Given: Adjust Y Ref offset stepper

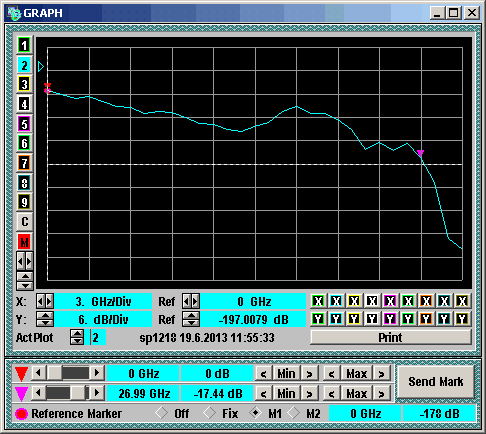Looking at the screenshot, I should (x=191, y=319).
